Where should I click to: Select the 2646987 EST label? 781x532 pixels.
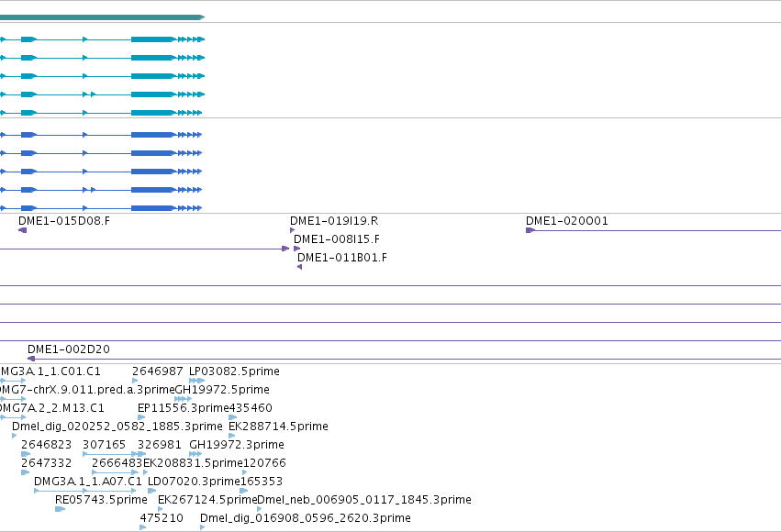coord(158,371)
